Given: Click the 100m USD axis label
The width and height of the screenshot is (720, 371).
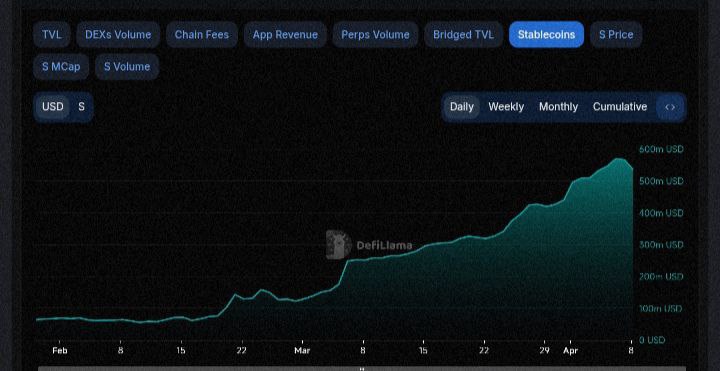Looking at the screenshot, I should click(x=661, y=309).
